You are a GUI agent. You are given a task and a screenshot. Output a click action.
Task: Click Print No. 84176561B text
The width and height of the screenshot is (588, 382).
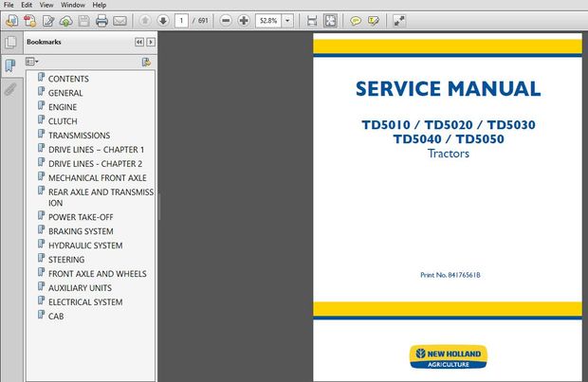pos(450,275)
